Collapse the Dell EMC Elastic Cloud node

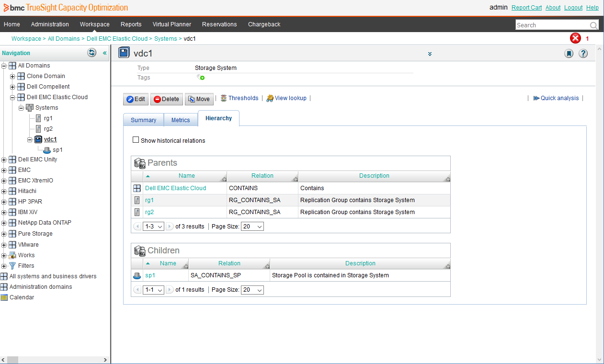click(x=12, y=97)
